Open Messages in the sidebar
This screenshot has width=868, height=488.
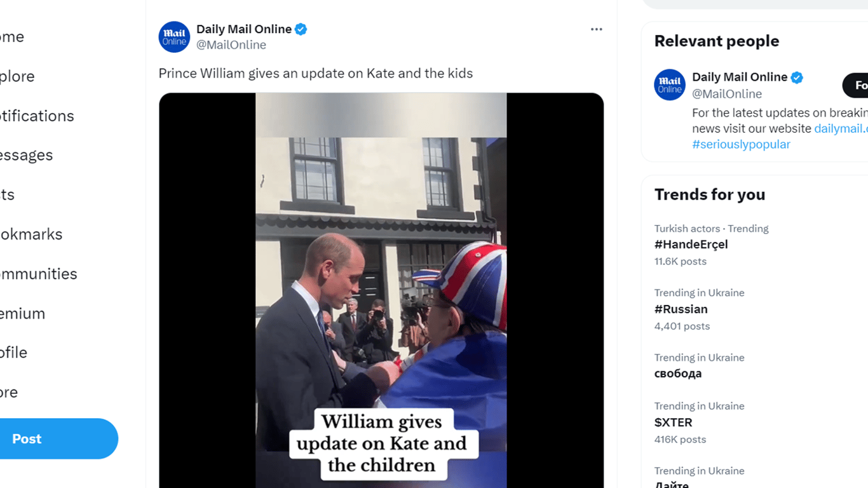coord(26,155)
